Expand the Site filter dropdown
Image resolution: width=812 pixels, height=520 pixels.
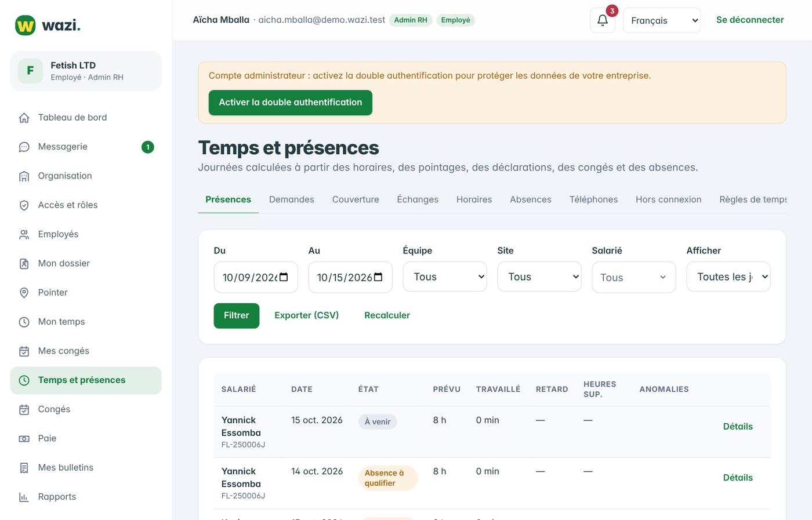click(x=539, y=277)
